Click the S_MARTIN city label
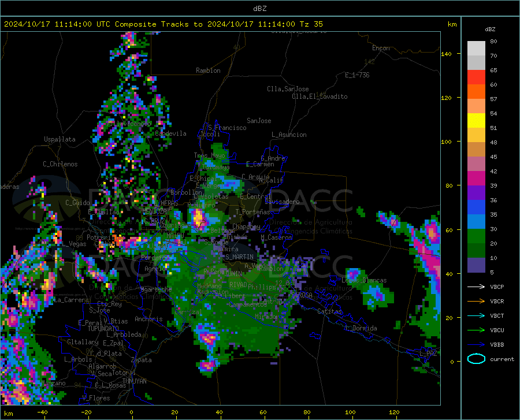Image resolution: width=520 pixels, height=420 pixels. 239,257
